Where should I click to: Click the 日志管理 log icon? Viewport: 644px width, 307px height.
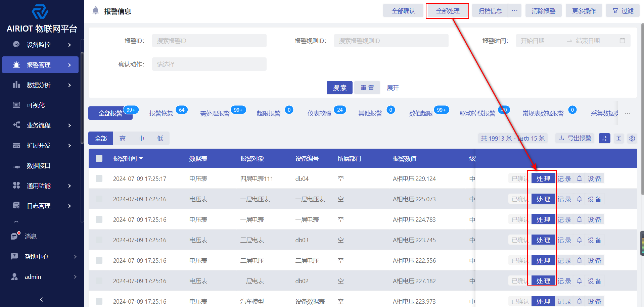click(16, 206)
